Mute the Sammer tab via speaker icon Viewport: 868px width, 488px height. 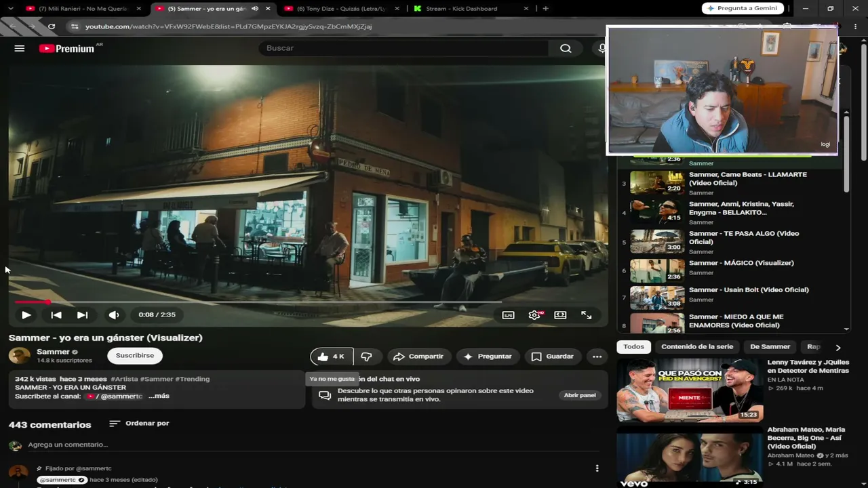point(255,9)
